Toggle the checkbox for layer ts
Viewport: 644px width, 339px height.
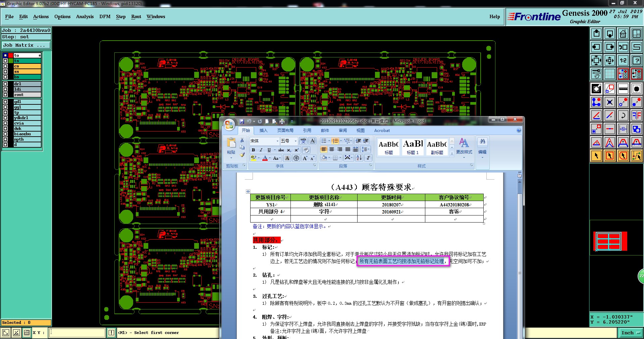coord(5,61)
